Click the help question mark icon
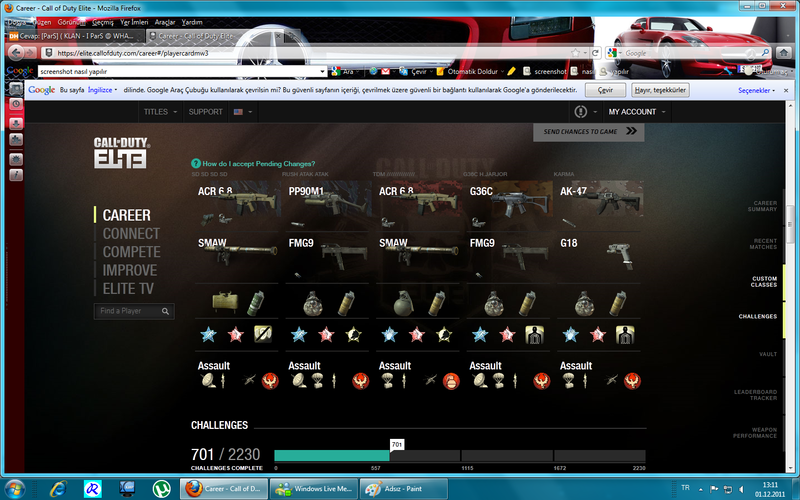The width and height of the screenshot is (800, 500). point(195,163)
